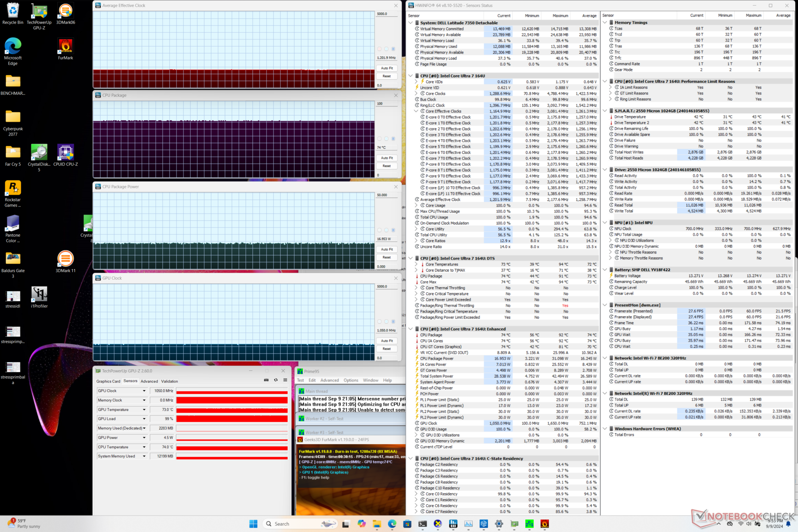The height and width of the screenshot is (532, 798).
Task: Click the GPU-Z refresh icon
Action: (x=276, y=380)
